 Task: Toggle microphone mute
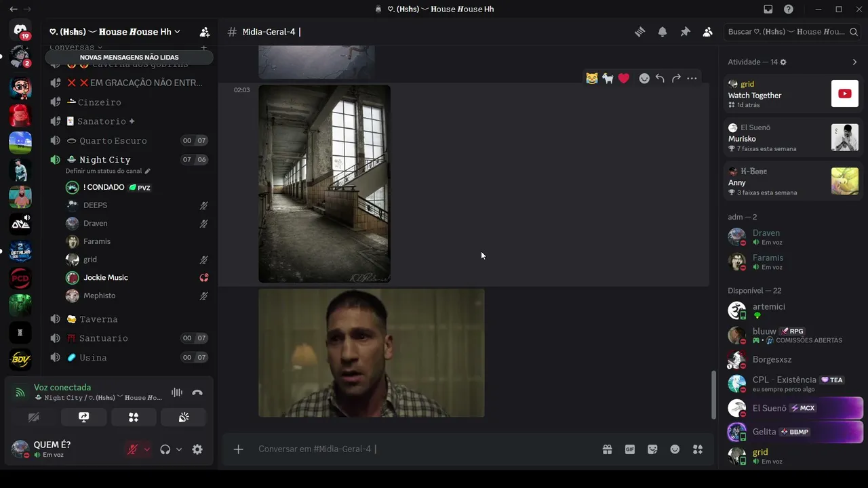point(133,449)
